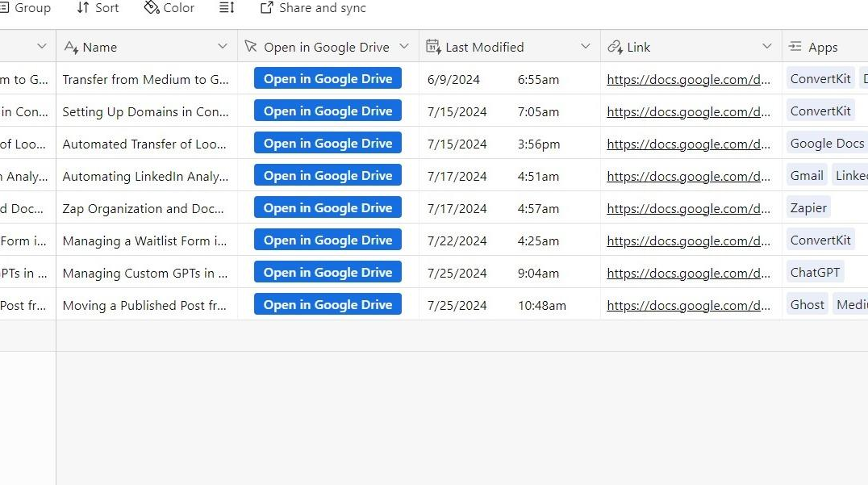
Task: Click the row-height adjustment icon
Action: [x=226, y=8]
